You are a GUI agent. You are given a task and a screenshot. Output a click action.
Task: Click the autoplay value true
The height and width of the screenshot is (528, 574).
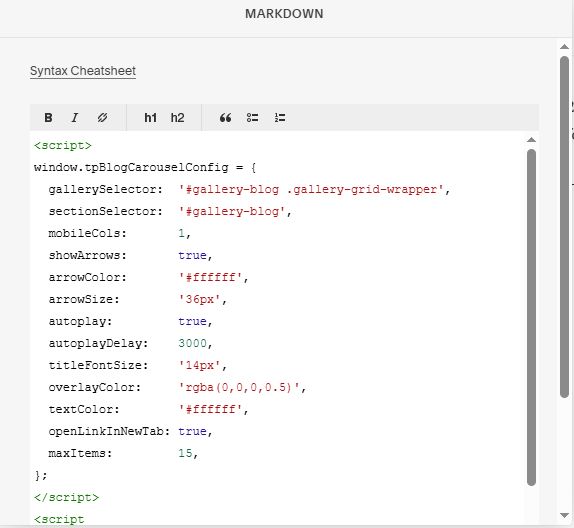193,321
